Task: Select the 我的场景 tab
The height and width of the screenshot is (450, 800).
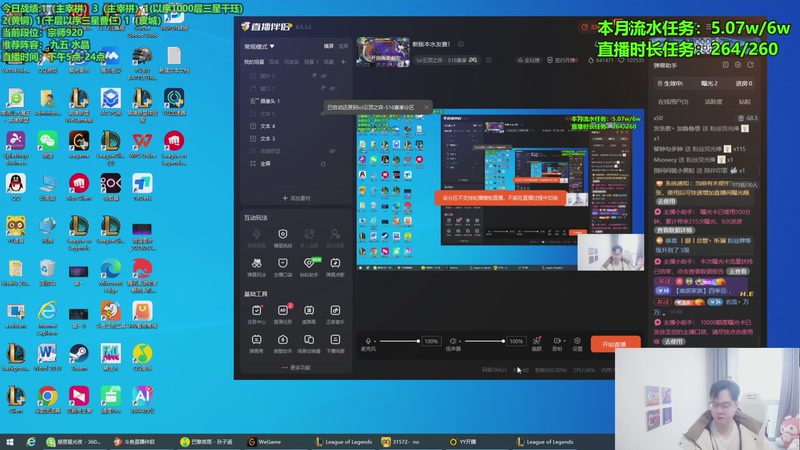Action: pyautogui.click(x=254, y=62)
